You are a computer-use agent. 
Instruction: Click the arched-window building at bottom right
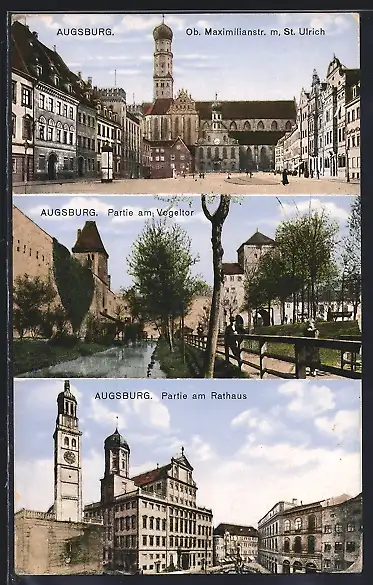[x=310, y=534]
